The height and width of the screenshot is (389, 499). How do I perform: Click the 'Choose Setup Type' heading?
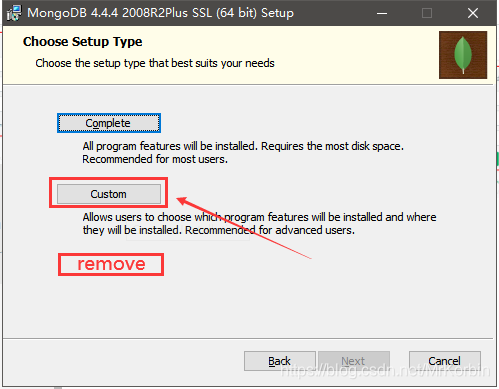click(83, 42)
